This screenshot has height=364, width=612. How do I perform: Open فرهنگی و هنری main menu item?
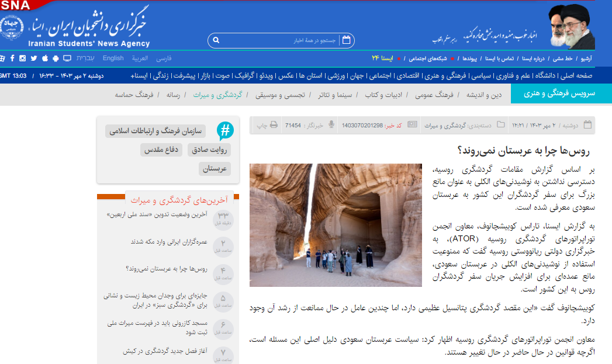pos(445,76)
